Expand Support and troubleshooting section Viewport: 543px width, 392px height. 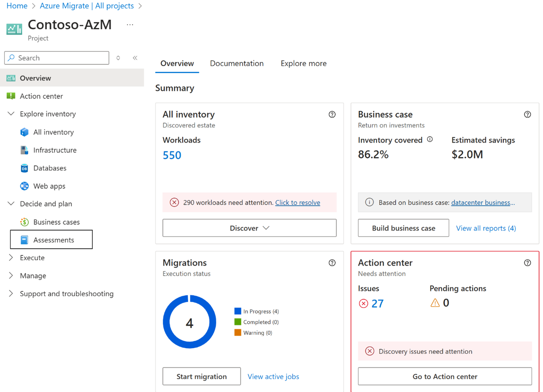pos(11,294)
